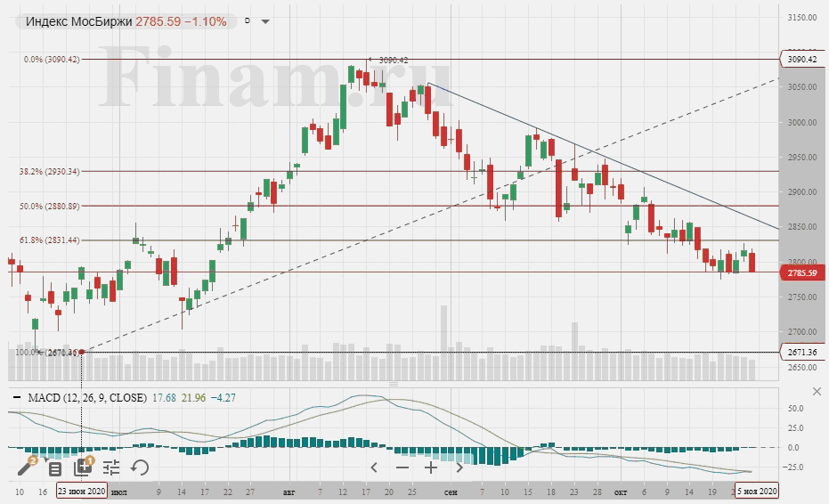This screenshot has width=829, height=504.
Task: Open the dropdown arrow beside the timeframe
Action: 264,20
